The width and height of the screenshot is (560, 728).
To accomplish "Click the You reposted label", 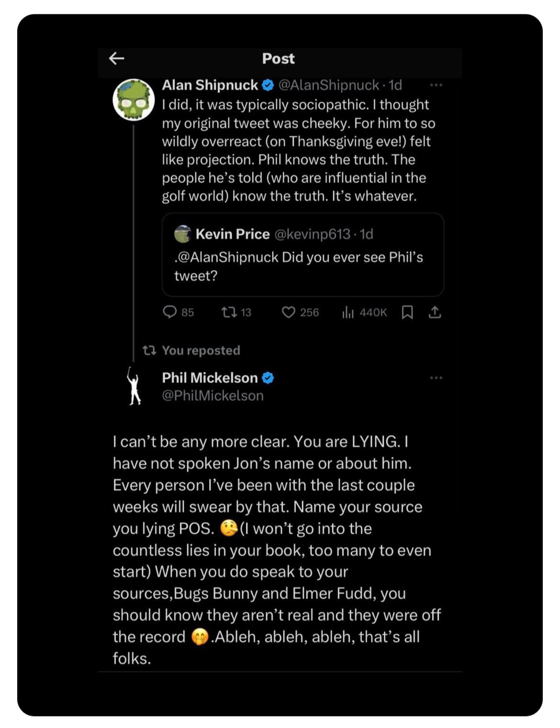I will [201, 350].
